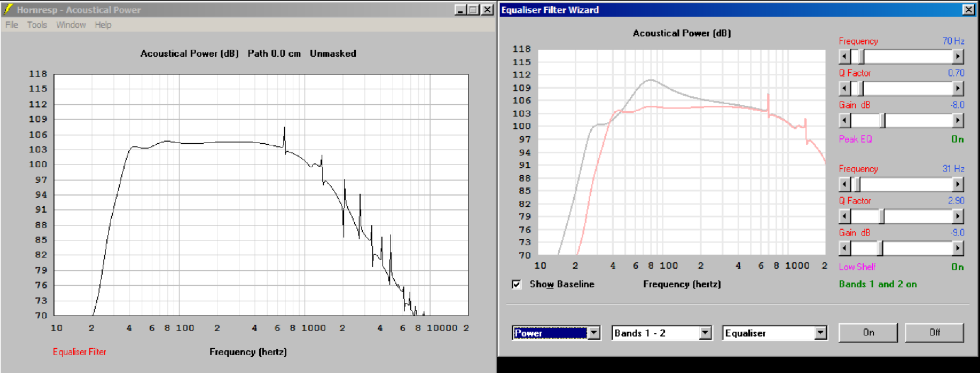Close the Equaliser Filter Wizard dialog
Screen dimensions: 980x373
(x=968, y=10)
